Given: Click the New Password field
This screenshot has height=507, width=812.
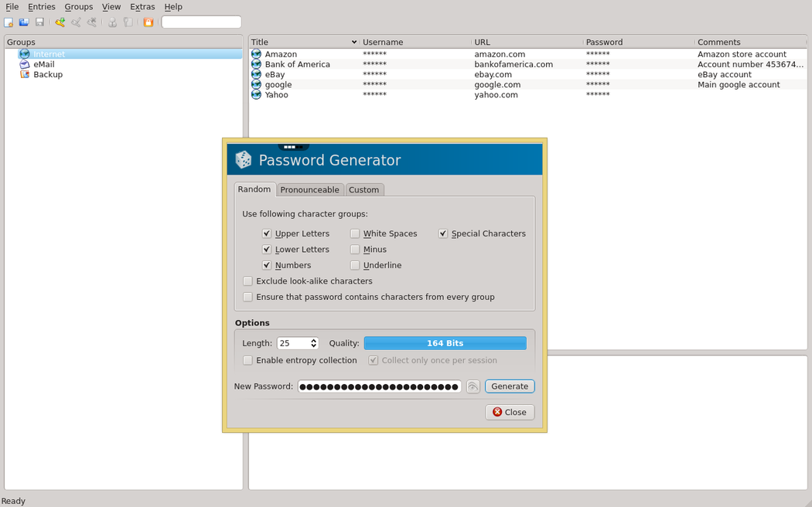Looking at the screenshot, I should 379,386.
